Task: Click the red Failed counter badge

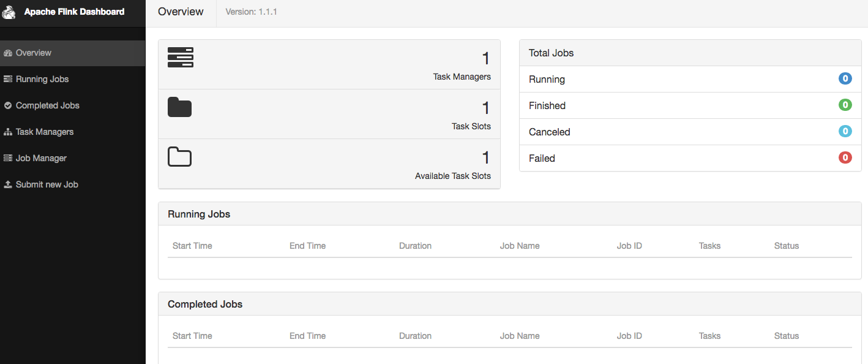Action: click(x=845, y=157)
